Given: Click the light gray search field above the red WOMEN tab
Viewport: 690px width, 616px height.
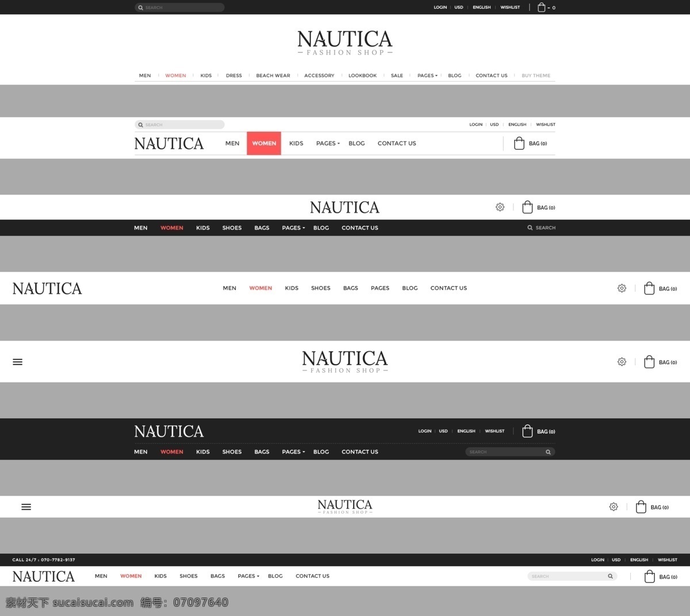Looking at the screenshot, I should (x=179, y=125).
